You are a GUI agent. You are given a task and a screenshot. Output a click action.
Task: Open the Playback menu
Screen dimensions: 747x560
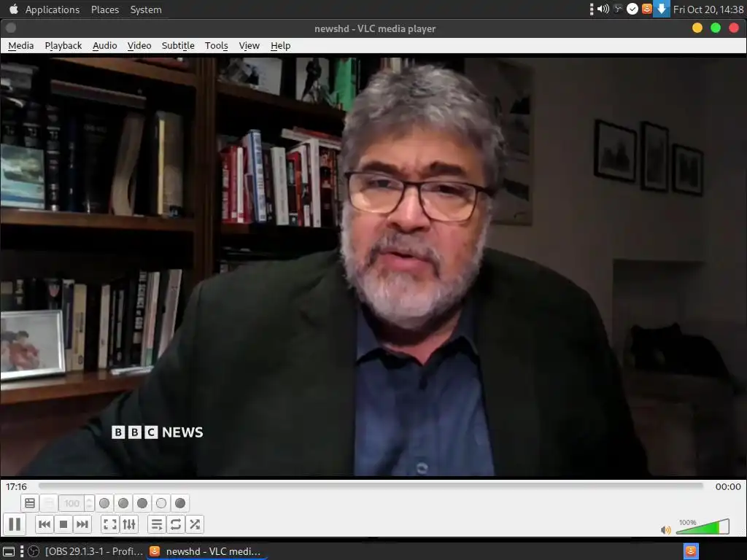[63, 46]
